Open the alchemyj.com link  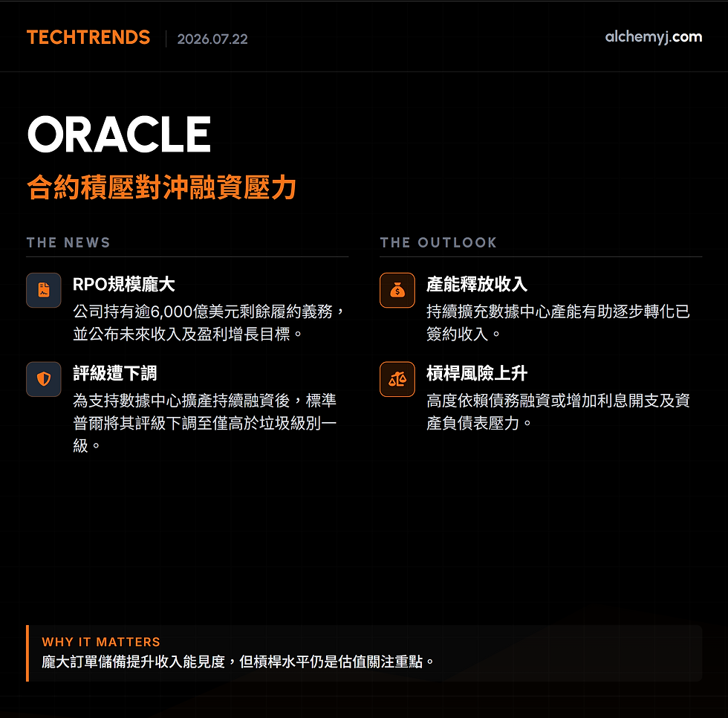pyautogui.click(x=653, y=36)
